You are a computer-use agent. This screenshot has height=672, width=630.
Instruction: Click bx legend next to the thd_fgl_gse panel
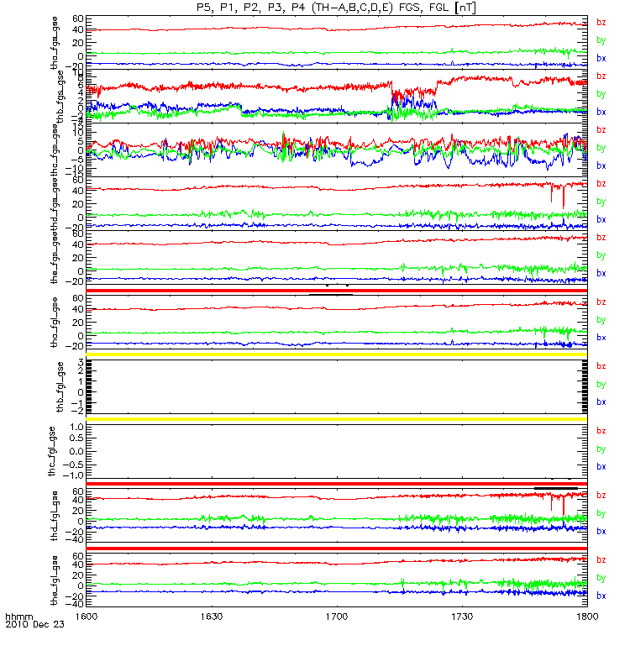click(601, 532)
